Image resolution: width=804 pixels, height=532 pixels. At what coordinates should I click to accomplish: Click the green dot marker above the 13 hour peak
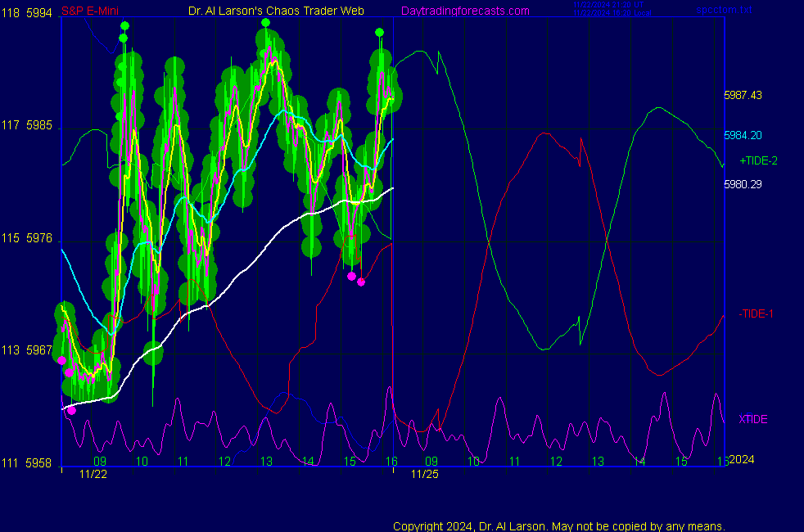pyautogui.click(x=265, y=23)
